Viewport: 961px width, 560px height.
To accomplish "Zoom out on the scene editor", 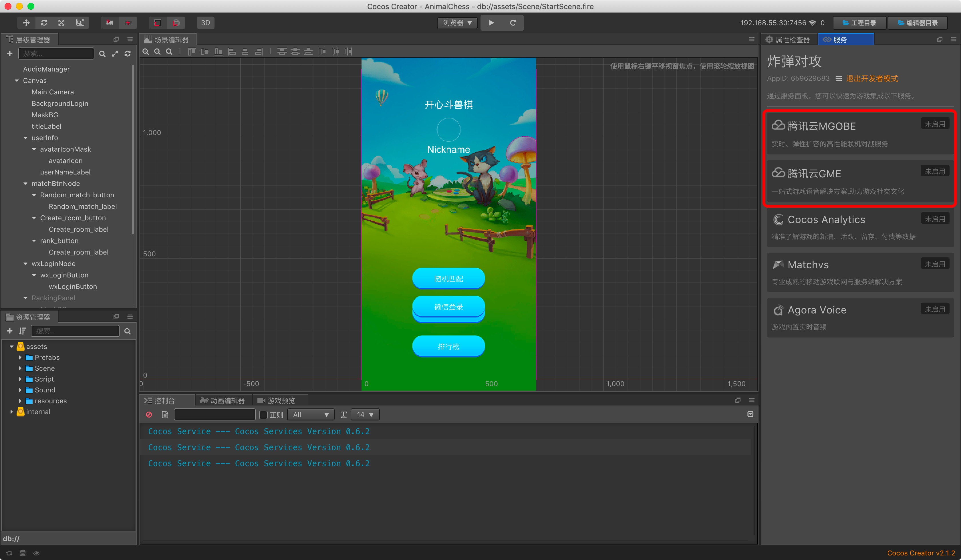I will (157, 51).
